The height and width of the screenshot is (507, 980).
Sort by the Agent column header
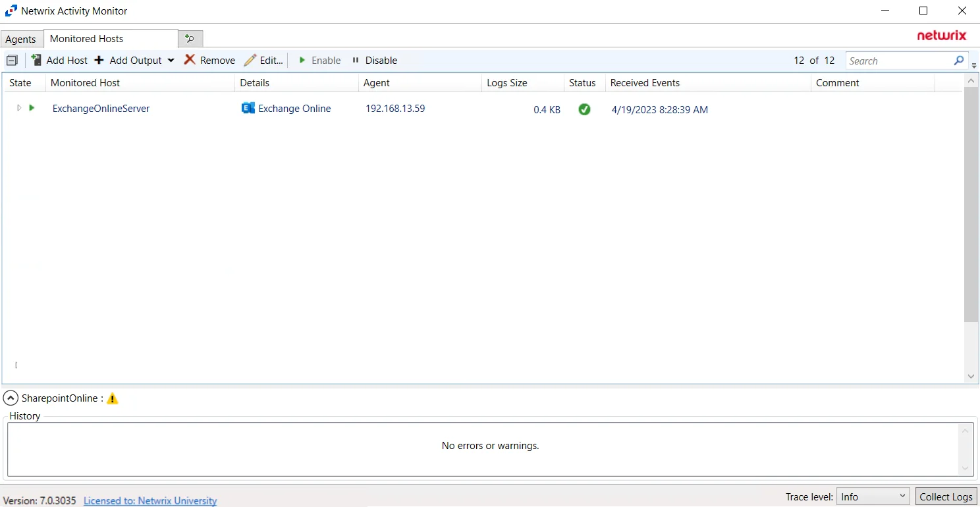coord(420,83)
